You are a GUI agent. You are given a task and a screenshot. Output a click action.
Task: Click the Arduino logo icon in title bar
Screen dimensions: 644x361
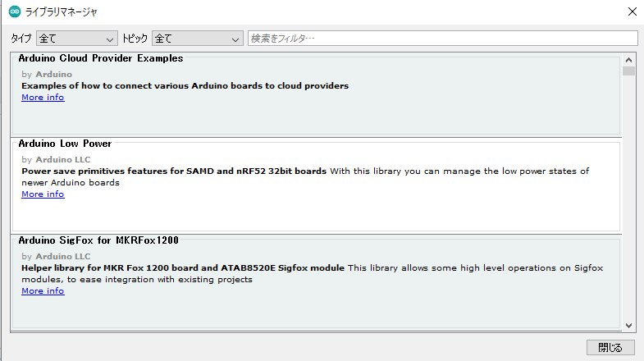point(15,11)
